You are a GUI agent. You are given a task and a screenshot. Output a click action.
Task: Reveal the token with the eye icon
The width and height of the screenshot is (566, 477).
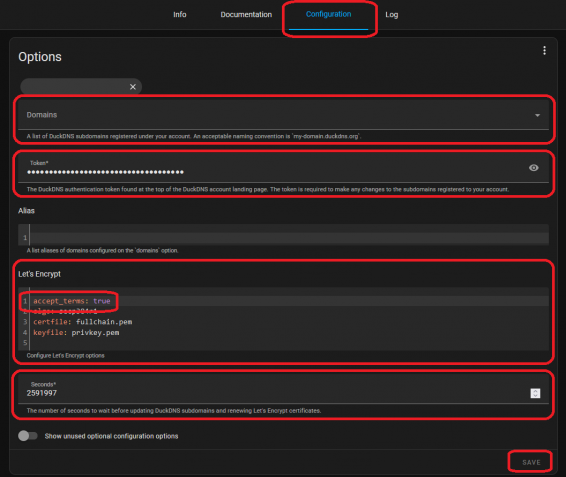534,168
